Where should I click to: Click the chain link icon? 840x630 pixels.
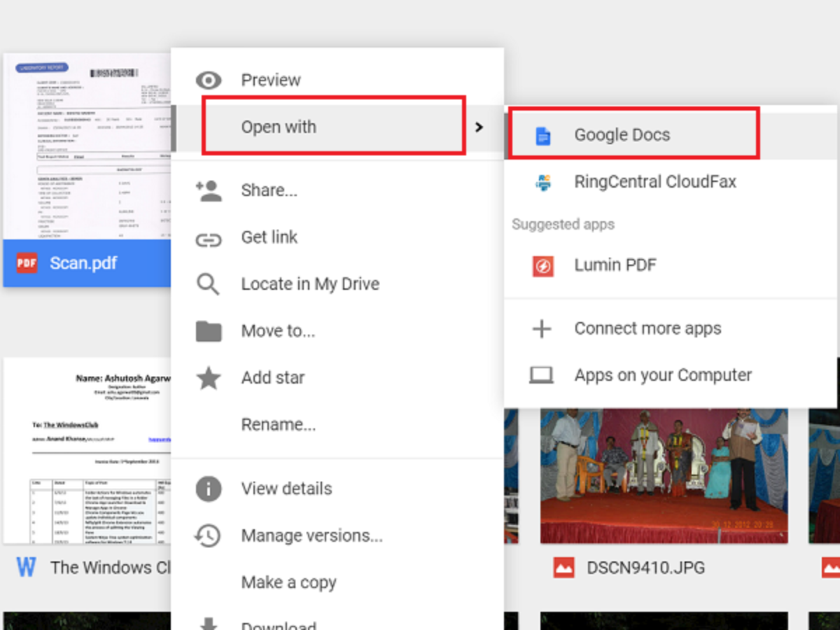[x=209, y=239]
